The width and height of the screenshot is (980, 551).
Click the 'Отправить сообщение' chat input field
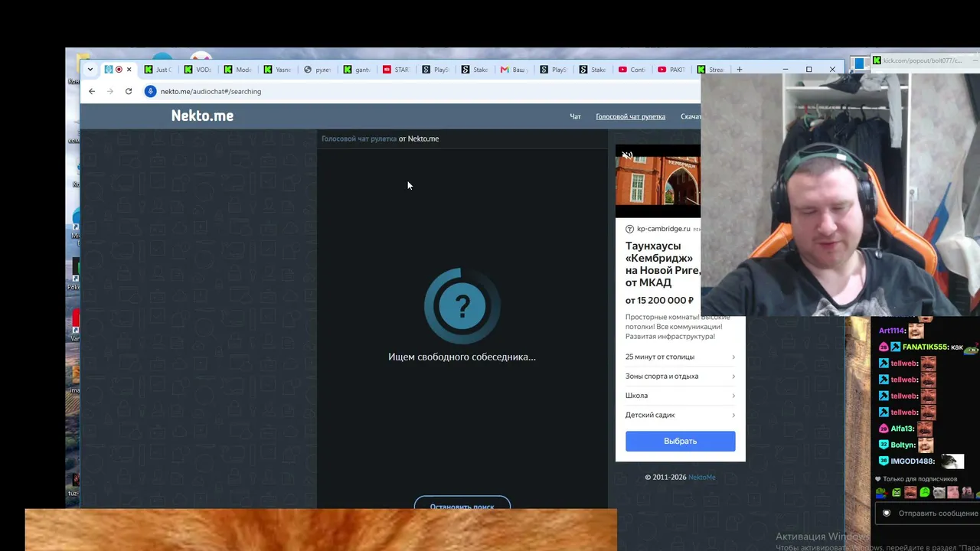(938, 513)
